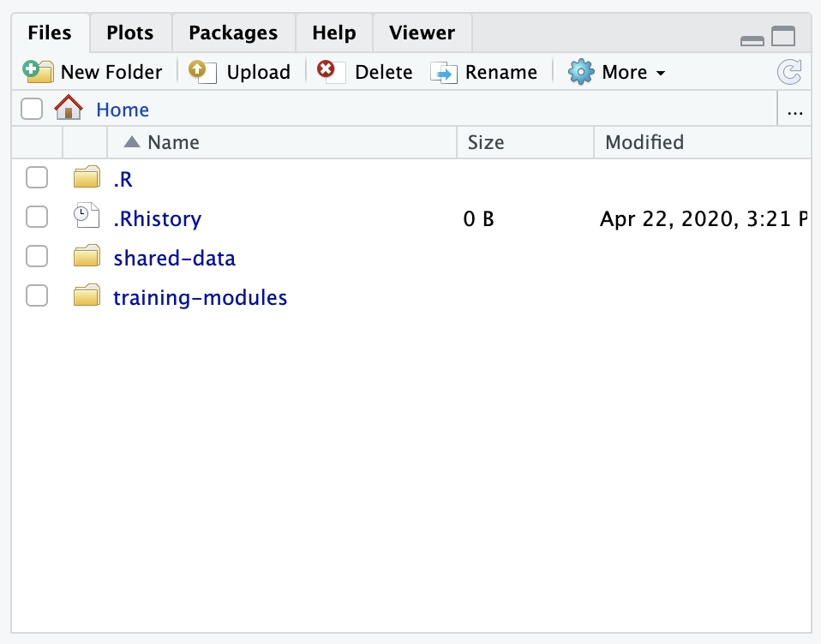Expand the More menu dropdown
Screen dimensions: 821x644
click(x=660, y=72)
